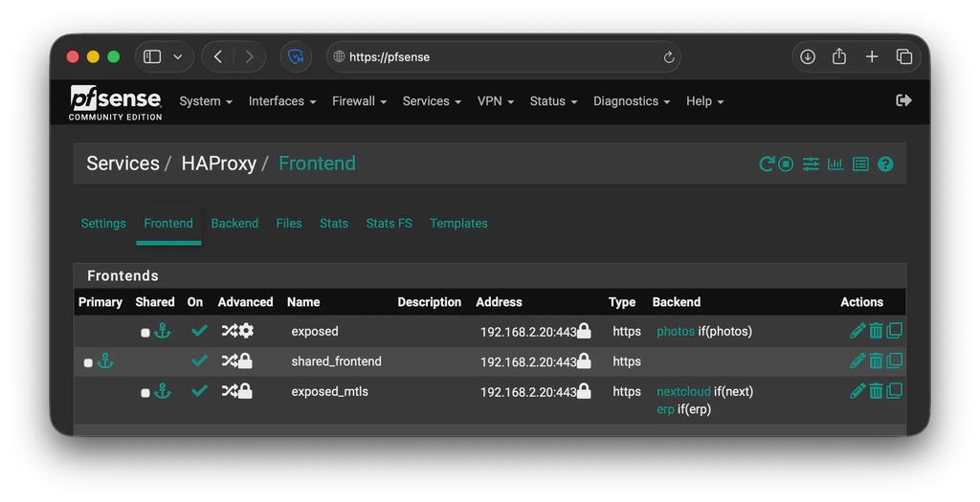Reload the page in Safari

pos(669,57)
